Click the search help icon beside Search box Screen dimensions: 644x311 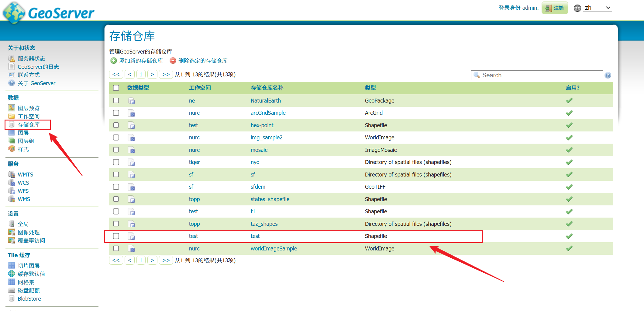coord(608,75)
